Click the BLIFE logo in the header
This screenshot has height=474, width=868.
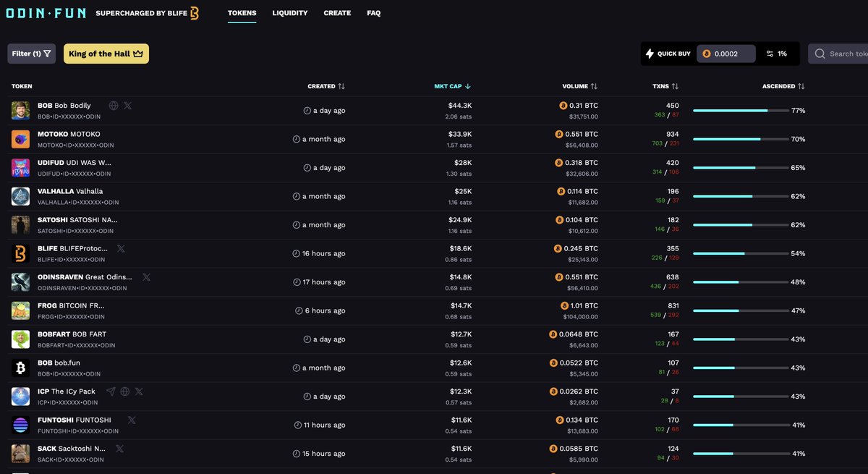(x=194, y=13)
